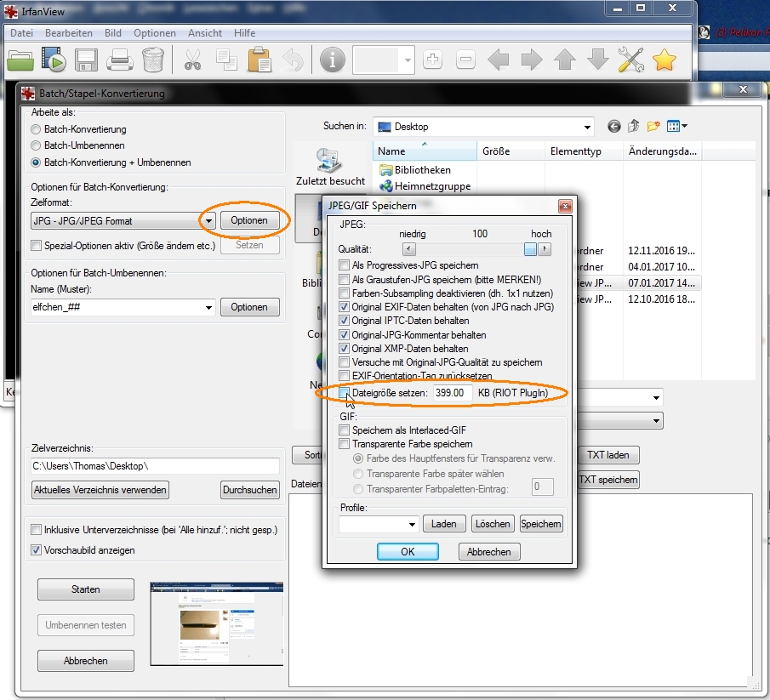Viewport: 770px width, 700px height.
Task: Open the view menu dropdown icon
Action: pos(677,127)
